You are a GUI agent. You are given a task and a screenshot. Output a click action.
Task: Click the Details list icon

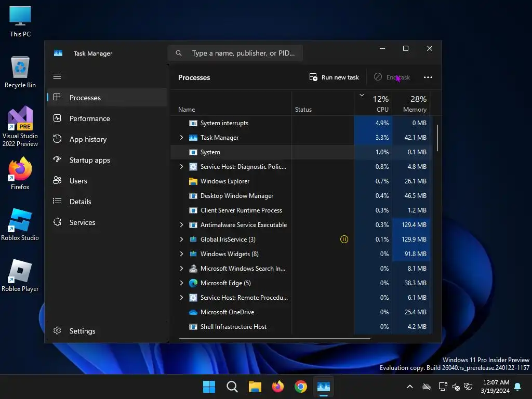(x=57, y=201)
